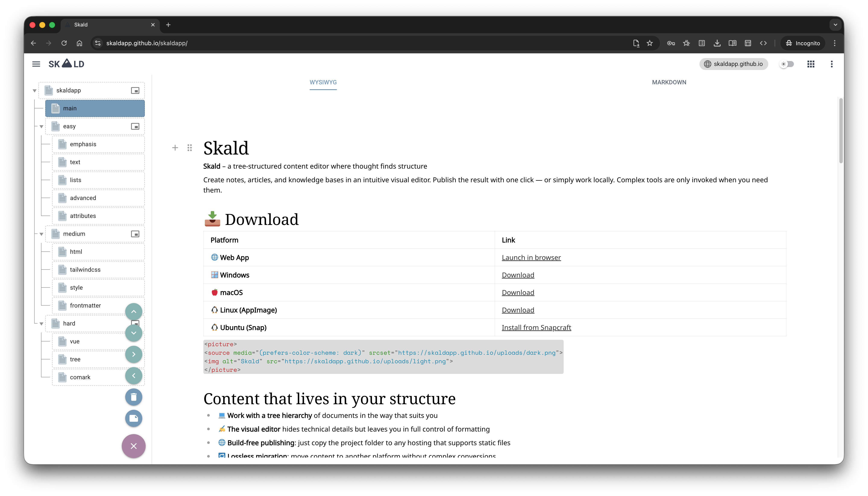
Task: Click the Launch in browser link
Action: (531, 258)
